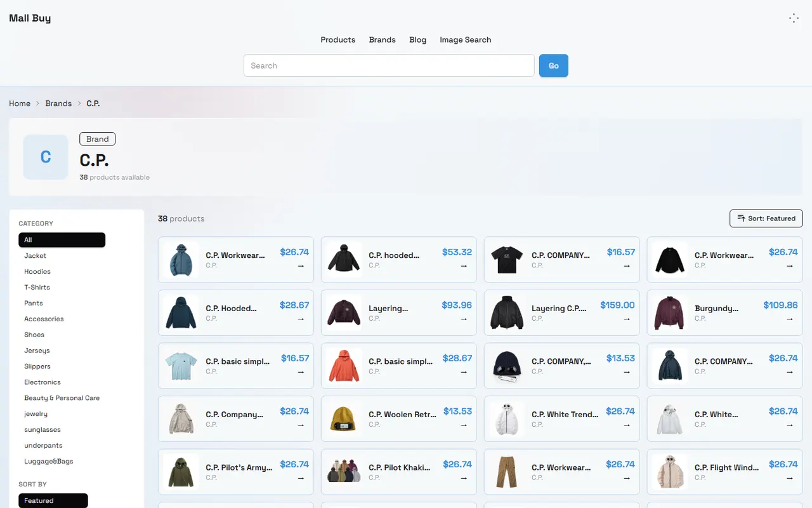Open the Image Search navigation item
This screenshot has height=508, width=812.
click(x=466, y=39)
